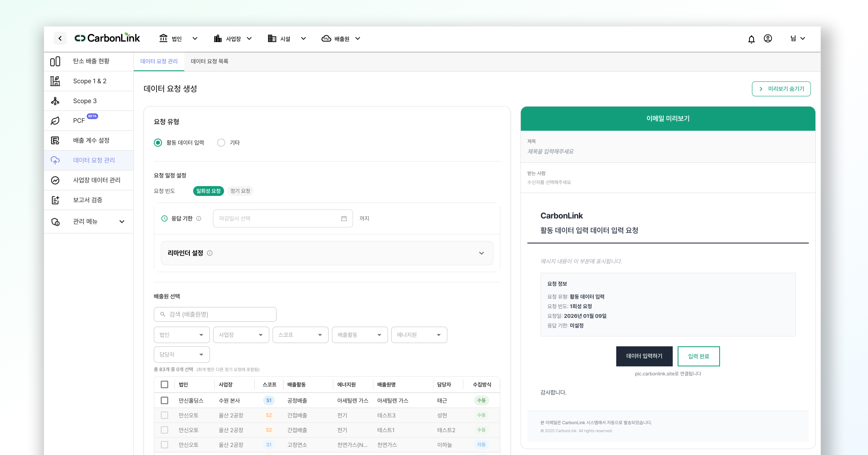Click the S1 scope badge for 아세틸렌 가스
The image size is (868, 455).
269,401
